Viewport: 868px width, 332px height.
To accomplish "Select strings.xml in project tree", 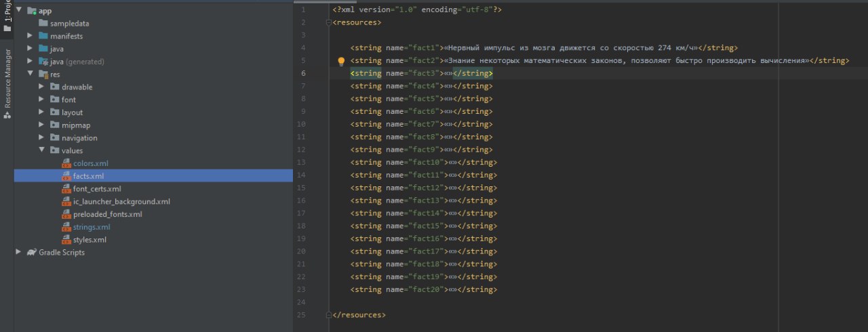I will click(x=92, y=227).
